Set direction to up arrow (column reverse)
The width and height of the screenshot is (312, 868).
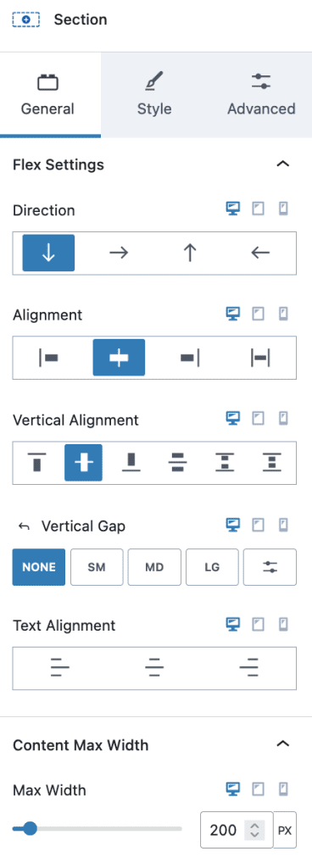tap(190, 253)
